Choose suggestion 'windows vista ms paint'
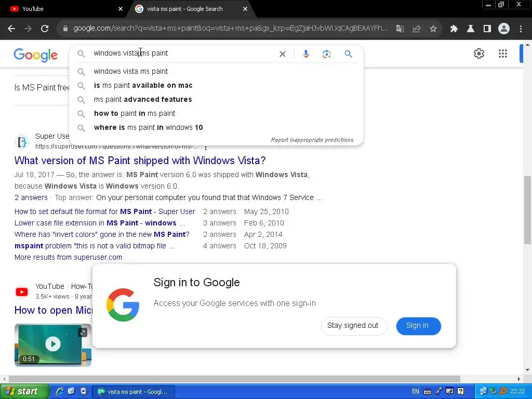Screen dimensions: 532x399 click(216, 71)
